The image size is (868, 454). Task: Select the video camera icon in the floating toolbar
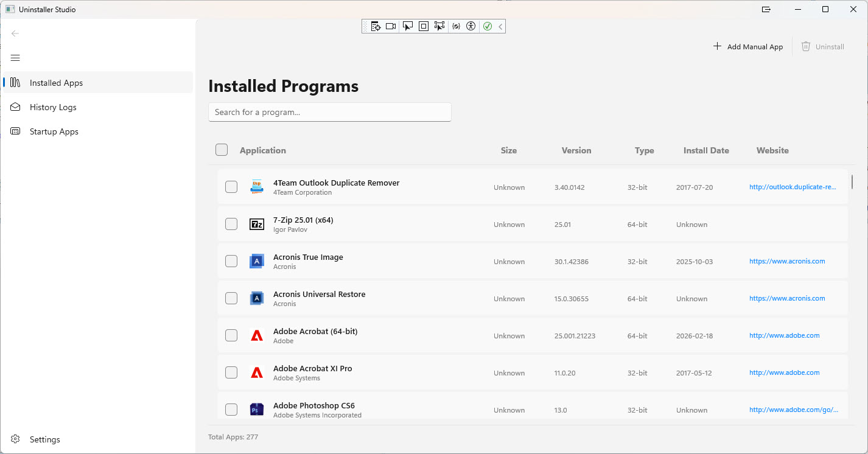(391, 26)
